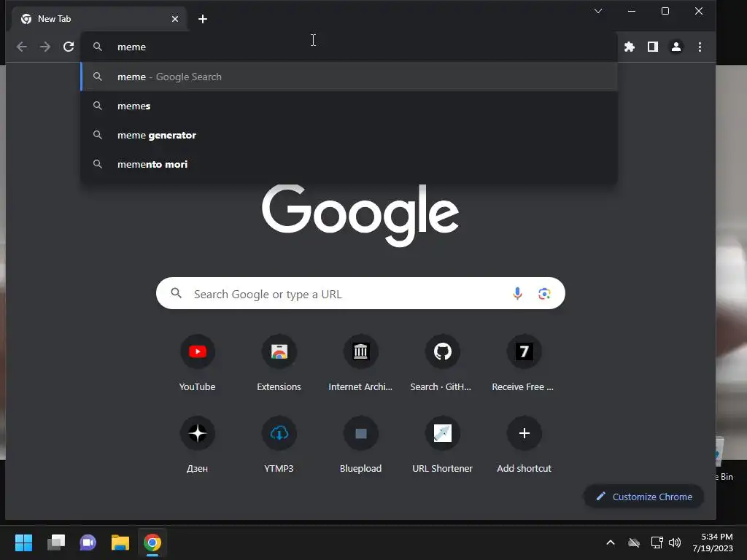Open the volume speaker icon in tray
Image resolution: width=747 pixels, height=560 pixels.
[675, 542]
